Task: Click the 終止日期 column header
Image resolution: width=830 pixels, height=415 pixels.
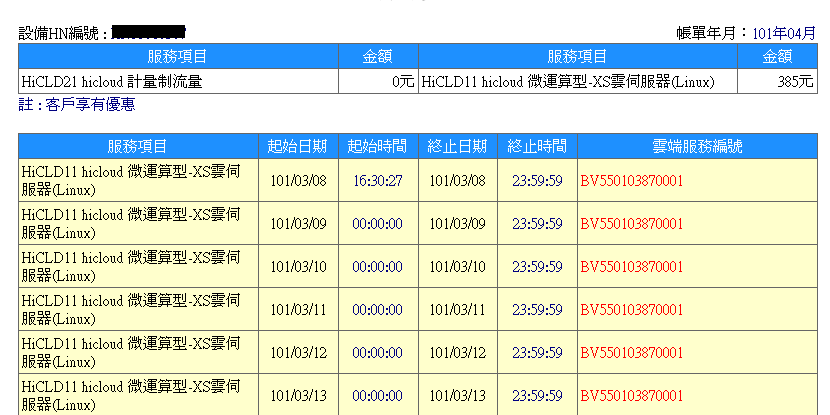Action: tap(458, 146)
